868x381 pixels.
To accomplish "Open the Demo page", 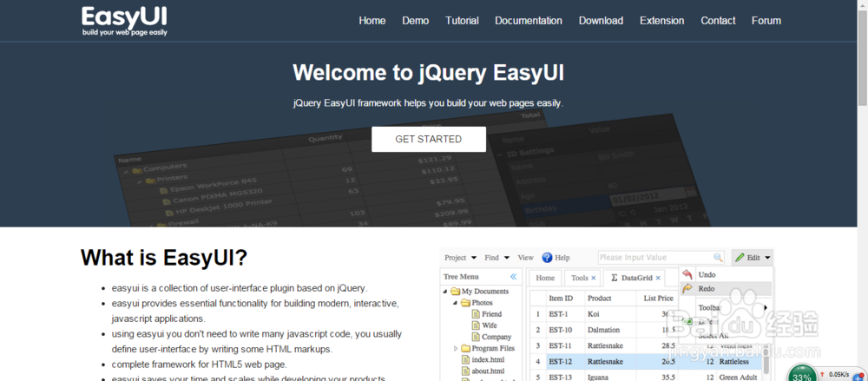I will click(x=415, y=21).
